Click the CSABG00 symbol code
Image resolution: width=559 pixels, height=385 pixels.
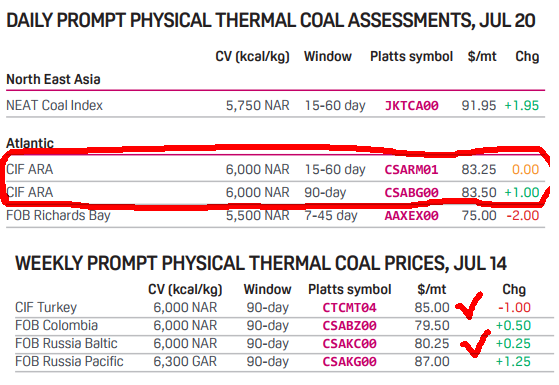tap(411, 193)
